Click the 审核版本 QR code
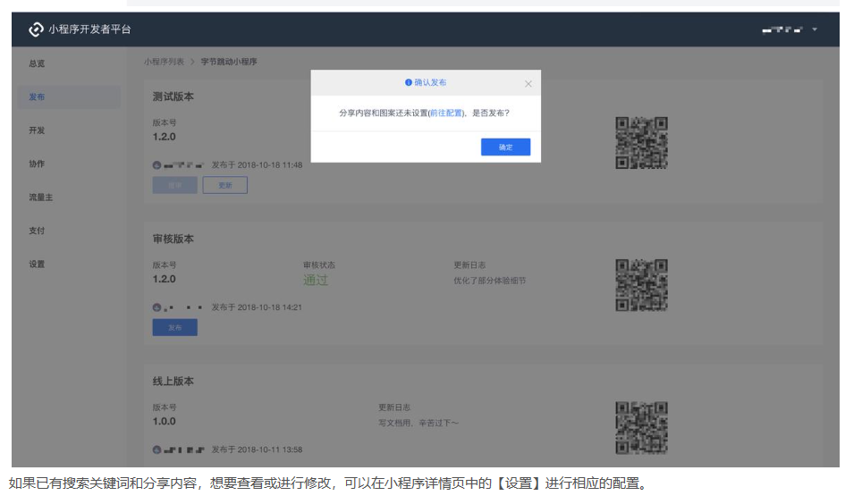Image resolution: width=862 pixels, height=504 pixels. [x=641, y=285]
